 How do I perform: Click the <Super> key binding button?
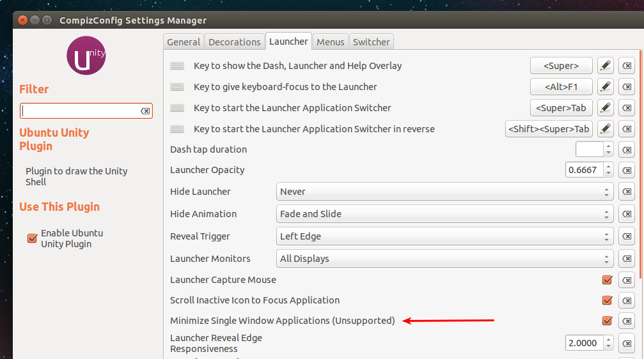coord(561,66)
